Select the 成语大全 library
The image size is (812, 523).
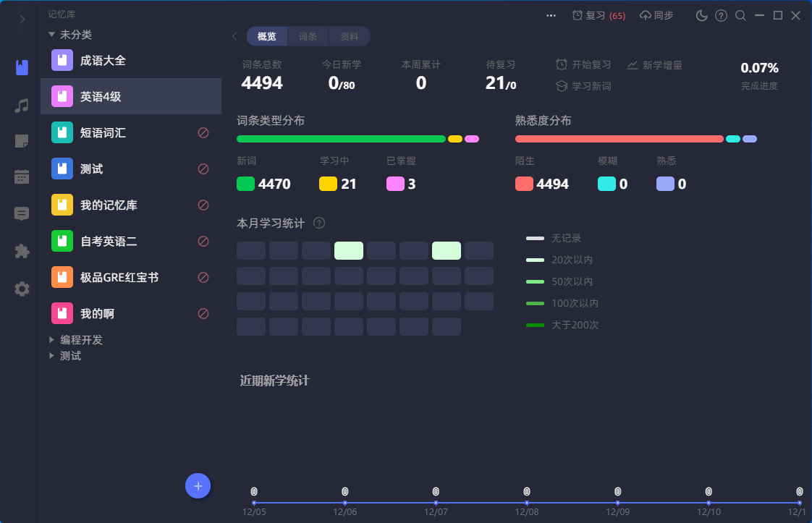[131, 60]
